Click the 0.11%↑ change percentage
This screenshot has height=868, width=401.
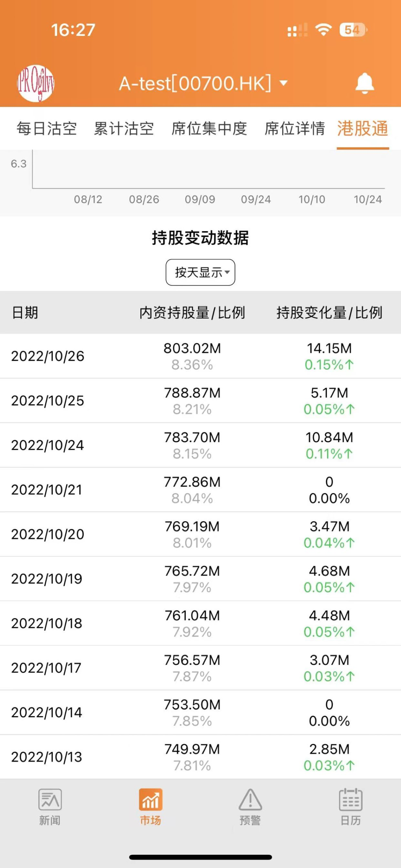coord(329,454)
